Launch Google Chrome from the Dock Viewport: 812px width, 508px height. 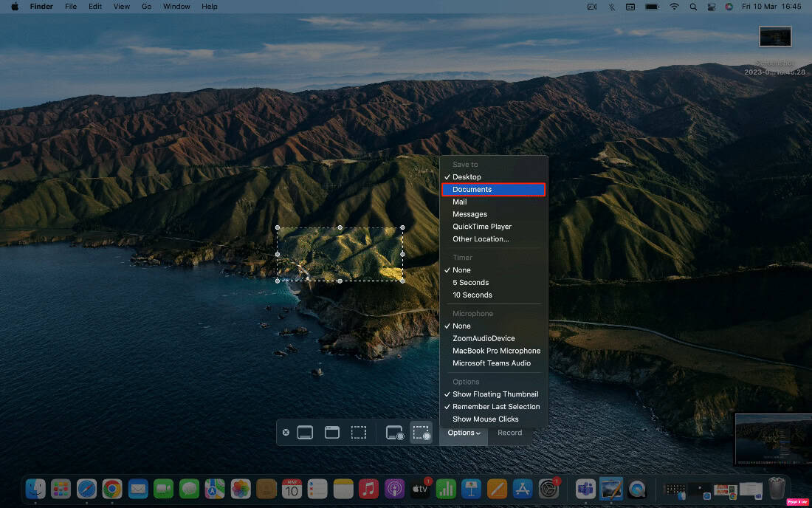(112, 488)
